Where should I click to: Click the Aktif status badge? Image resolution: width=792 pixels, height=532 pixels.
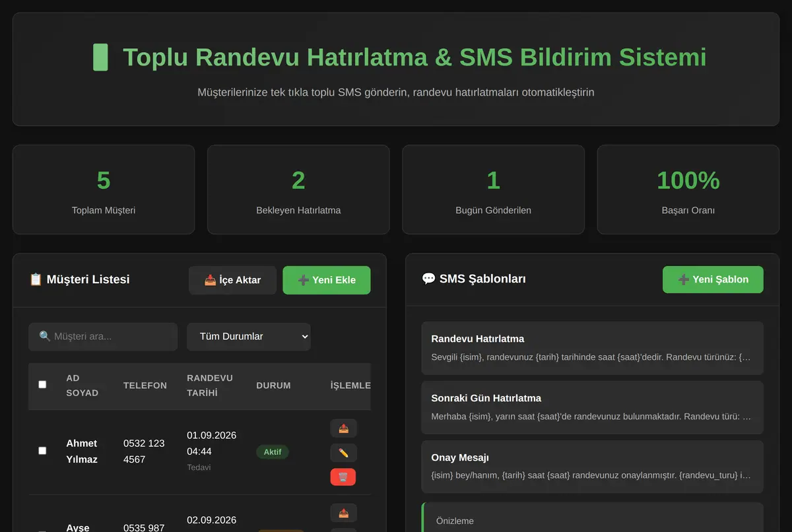tap(273, 452)
